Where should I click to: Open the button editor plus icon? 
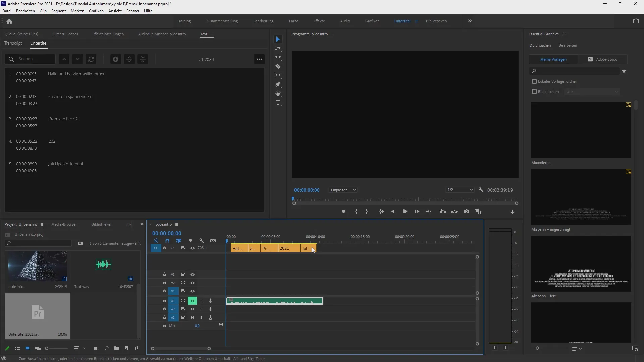tap(512, 212)
